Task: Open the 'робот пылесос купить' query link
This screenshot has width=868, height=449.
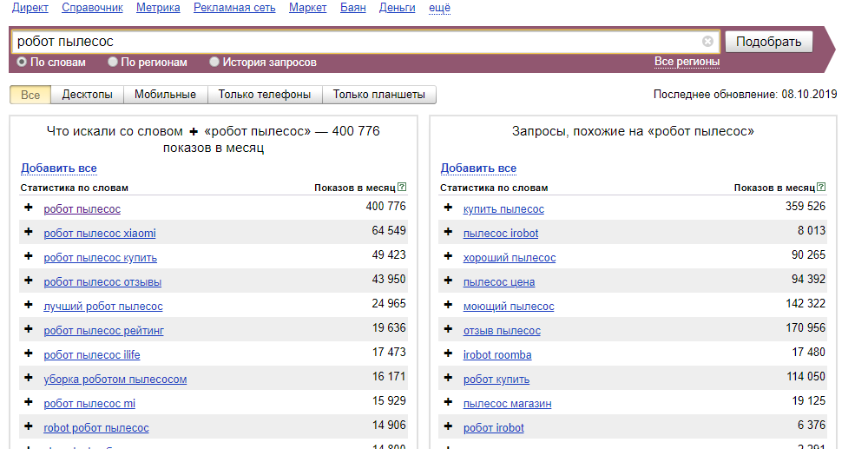Action: click(x=100, y=257)
